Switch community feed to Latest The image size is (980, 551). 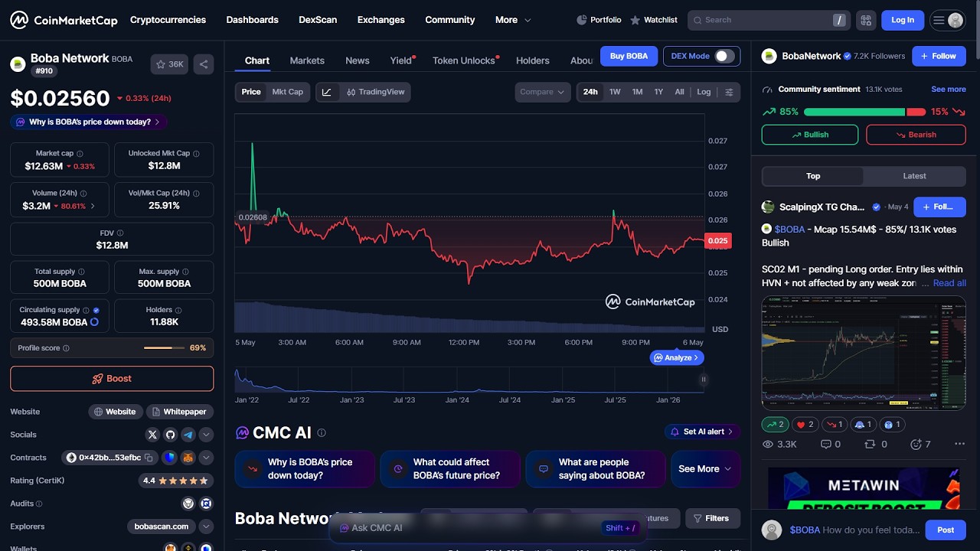click(914, 176)
